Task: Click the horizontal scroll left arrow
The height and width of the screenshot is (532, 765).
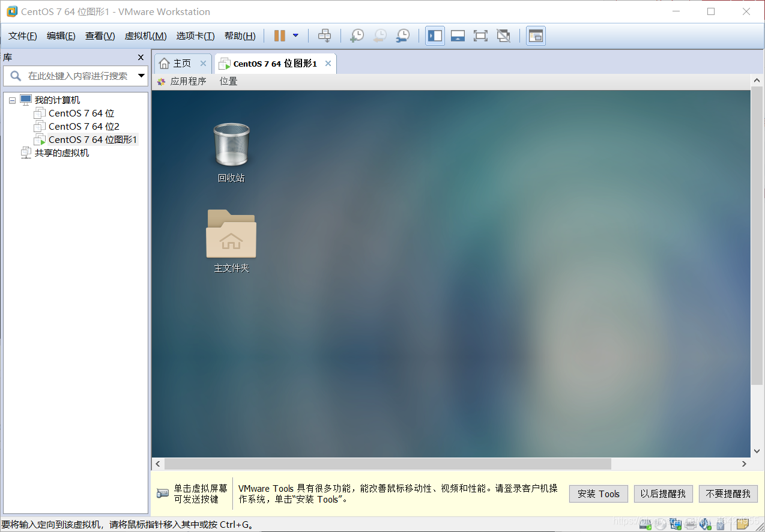Action: click(158, 464)
